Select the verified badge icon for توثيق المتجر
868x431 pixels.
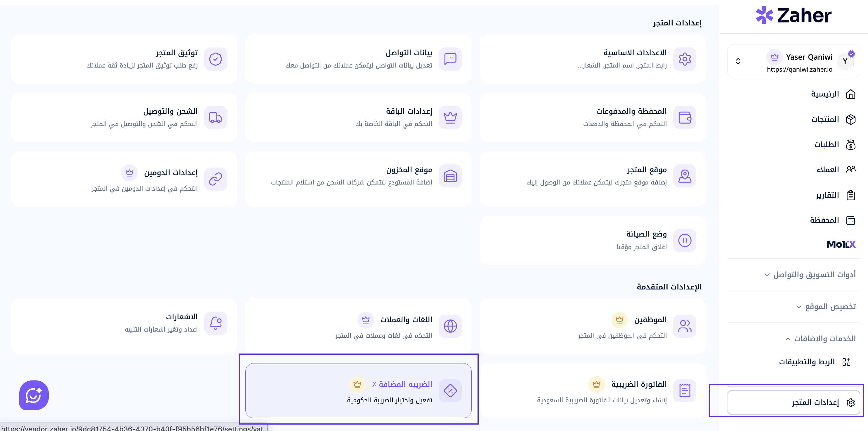216,59
